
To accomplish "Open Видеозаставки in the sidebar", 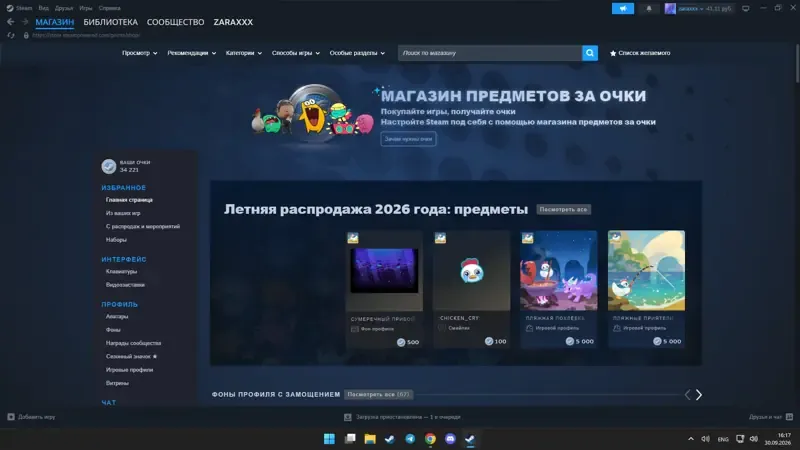I will coord(126,285).
